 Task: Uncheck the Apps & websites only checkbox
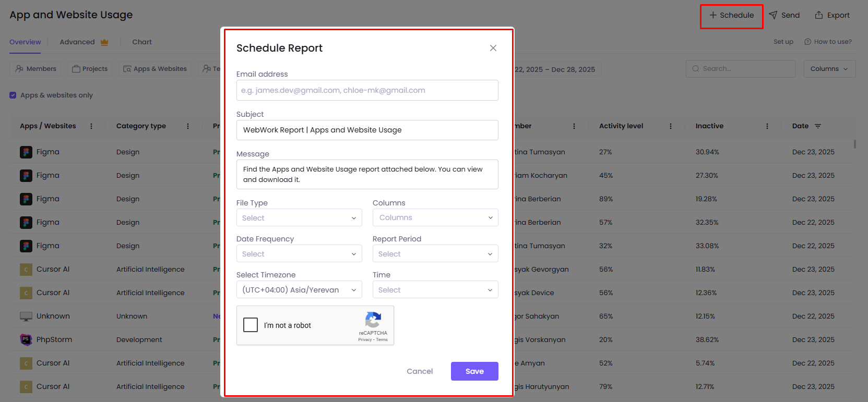pos(13,95)
